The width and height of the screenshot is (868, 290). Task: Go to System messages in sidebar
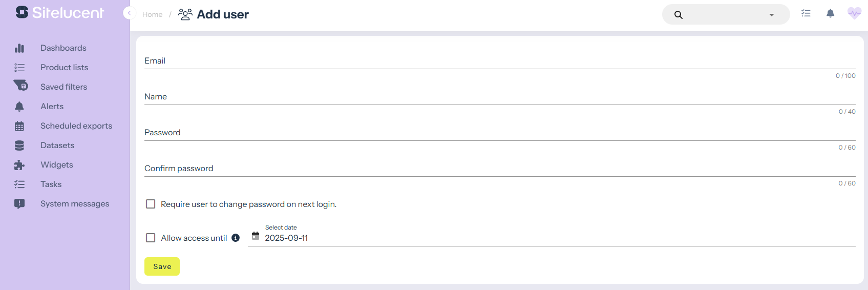coord(75,204)
